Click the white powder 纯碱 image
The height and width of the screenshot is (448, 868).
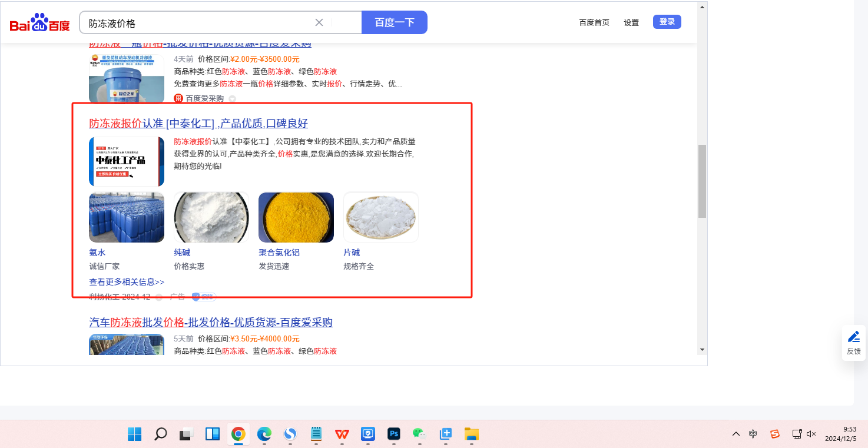(x=211, y=217)
